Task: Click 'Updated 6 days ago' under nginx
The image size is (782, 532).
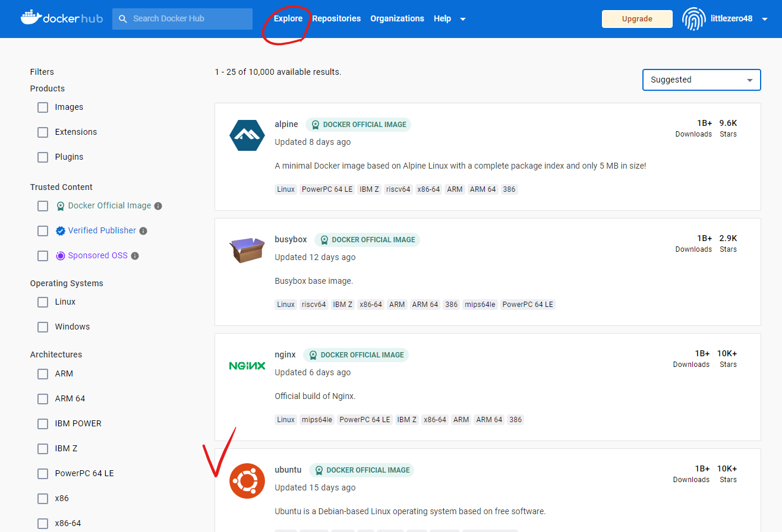Action: pos(313,372)
